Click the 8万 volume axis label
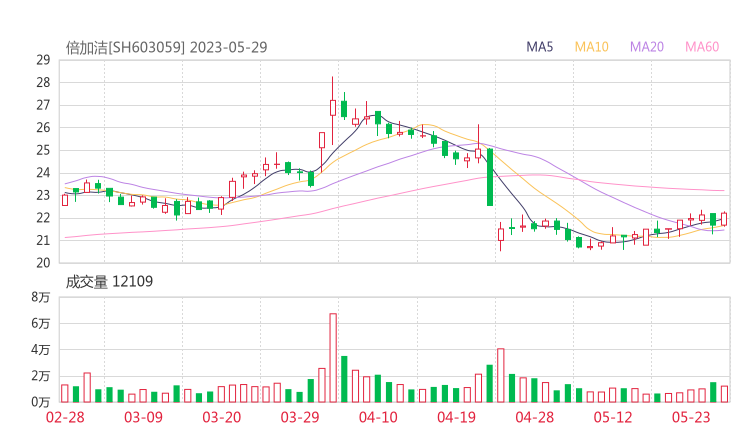The image size is (740, 440). [41, 297]
